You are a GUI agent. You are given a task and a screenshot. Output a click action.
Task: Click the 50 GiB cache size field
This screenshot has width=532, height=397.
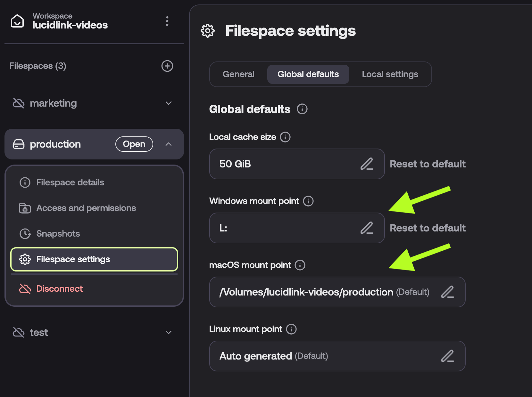point(297,164)
